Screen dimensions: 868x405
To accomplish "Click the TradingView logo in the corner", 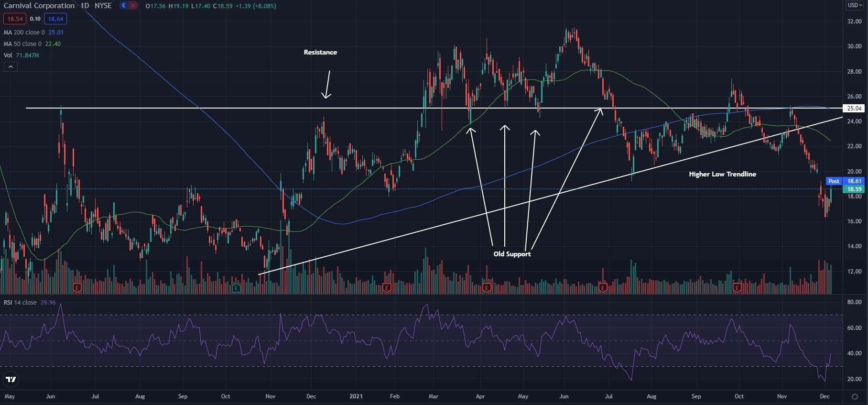I will 11,379.
